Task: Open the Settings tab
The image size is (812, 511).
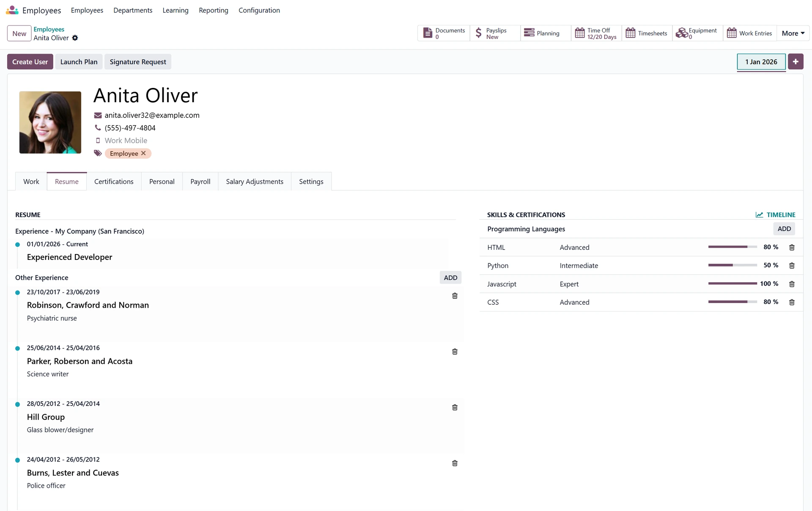Action: coord(311,181)
